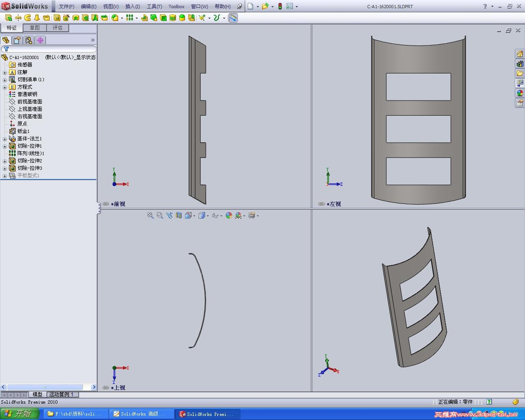Open the PropertyManager tab icon

click(17, 40)
